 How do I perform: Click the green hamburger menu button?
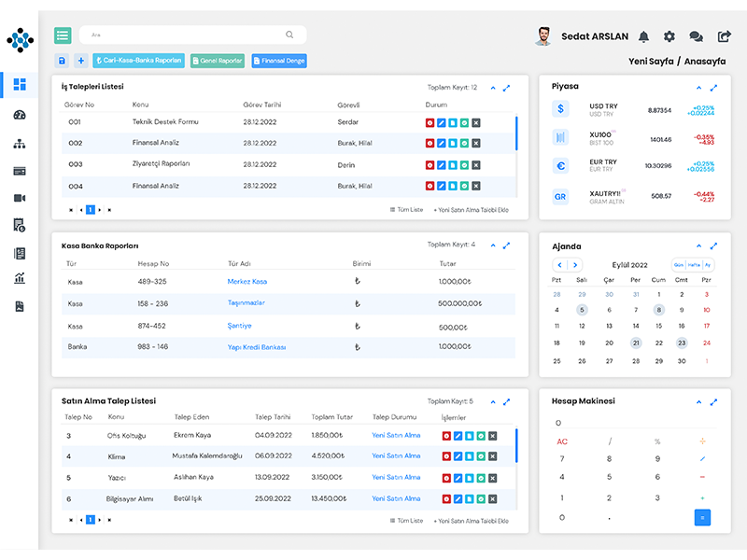coord(63,35)
